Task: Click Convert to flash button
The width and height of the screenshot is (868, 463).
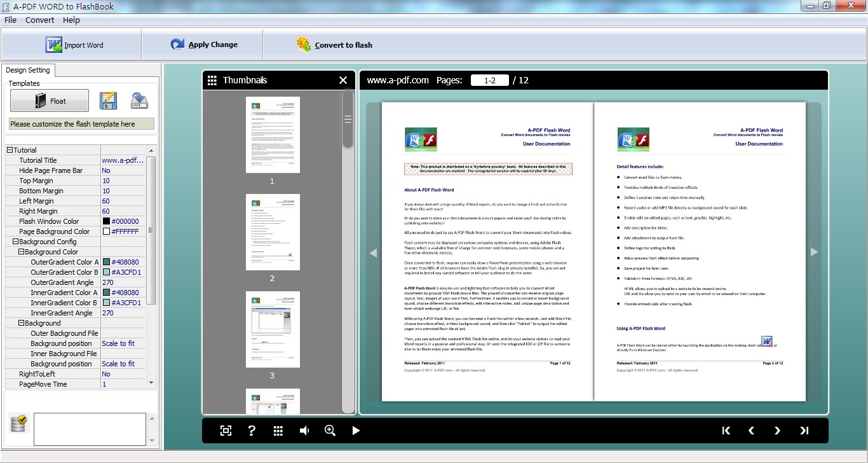Action: [x=334, y=45]
